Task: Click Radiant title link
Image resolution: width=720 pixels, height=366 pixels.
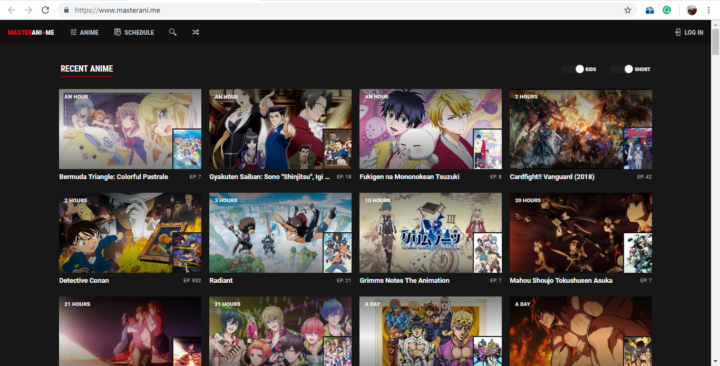Action: coord(221,281)
